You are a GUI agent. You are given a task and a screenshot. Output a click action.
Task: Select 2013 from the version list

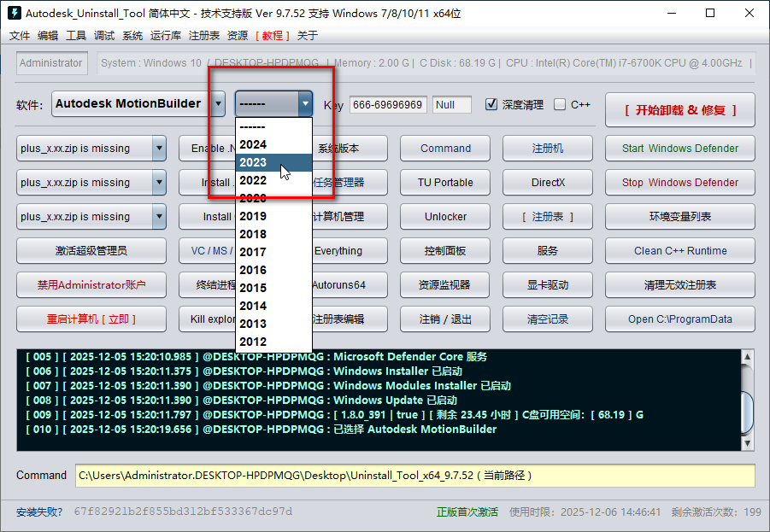tap(274, 324)
